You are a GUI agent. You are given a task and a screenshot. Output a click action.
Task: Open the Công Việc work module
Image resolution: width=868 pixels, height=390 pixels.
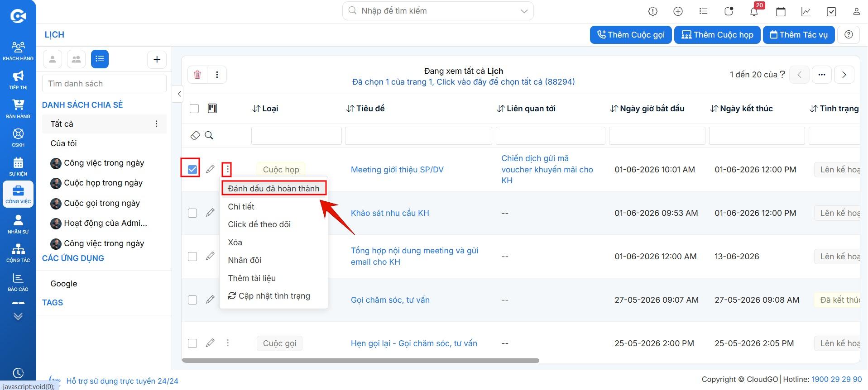click(18, 194)
